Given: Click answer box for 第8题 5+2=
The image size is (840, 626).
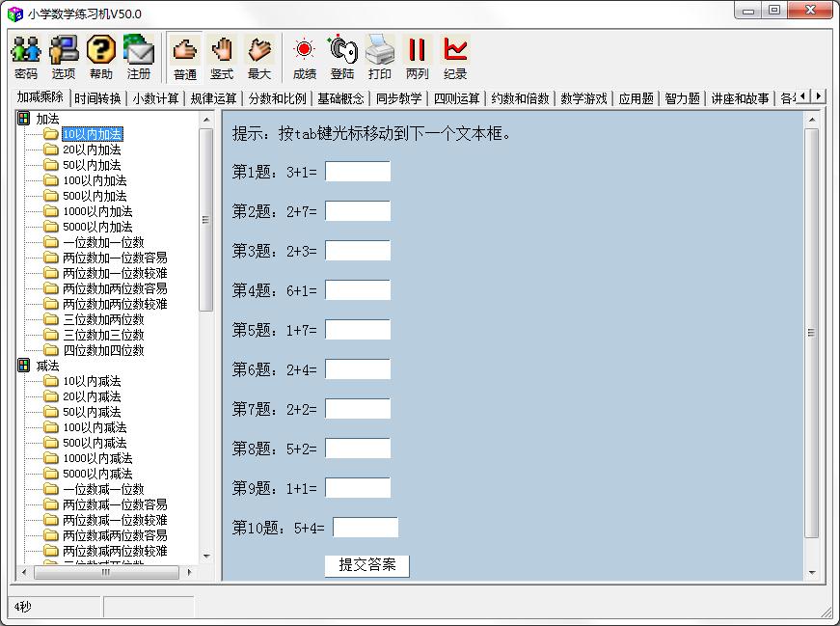Looking at the screenshot, I should 358,449.
